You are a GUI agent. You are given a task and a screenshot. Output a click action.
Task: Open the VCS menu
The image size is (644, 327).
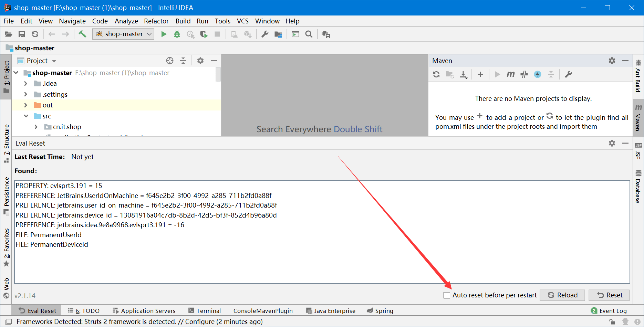coord(243,21)
